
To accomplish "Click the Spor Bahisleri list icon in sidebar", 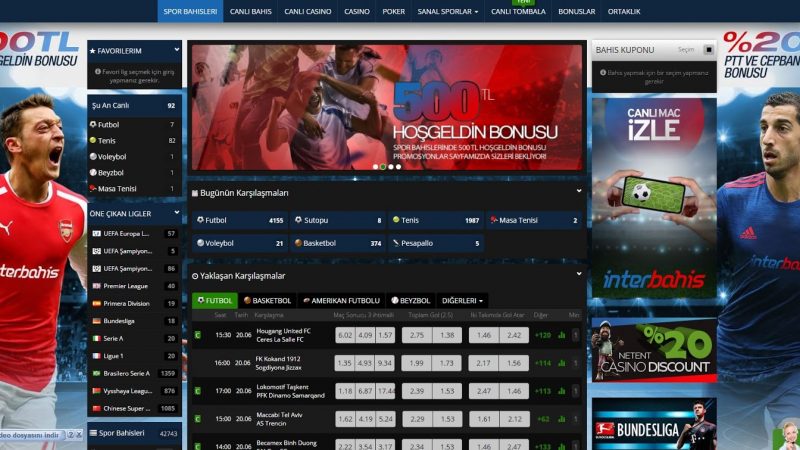I will pos(93,433).
